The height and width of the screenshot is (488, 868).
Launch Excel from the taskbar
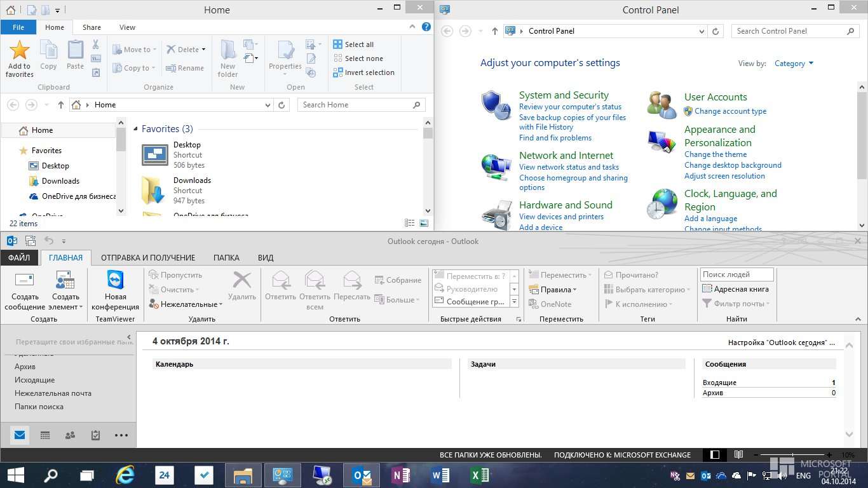(x=480, y=475)
